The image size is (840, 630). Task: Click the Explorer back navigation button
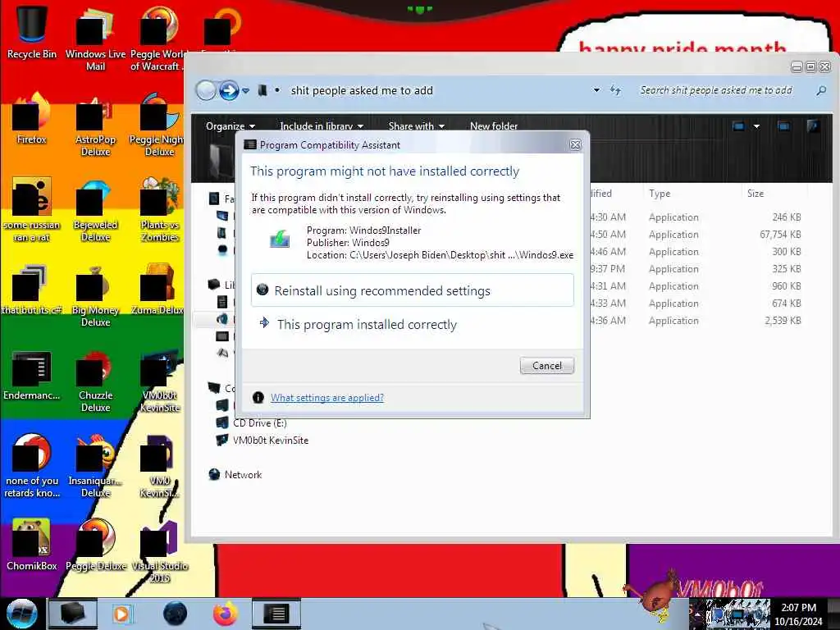click(206, 90)
